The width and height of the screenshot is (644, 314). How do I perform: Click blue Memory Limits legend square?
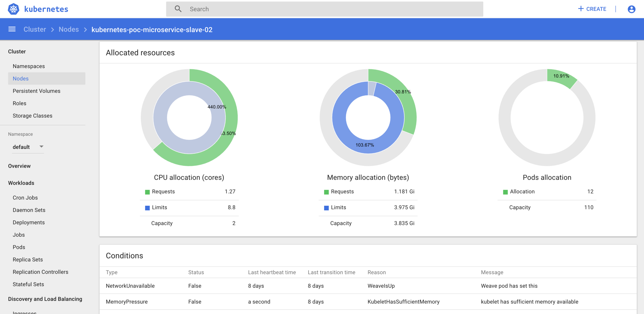[326, 208]
